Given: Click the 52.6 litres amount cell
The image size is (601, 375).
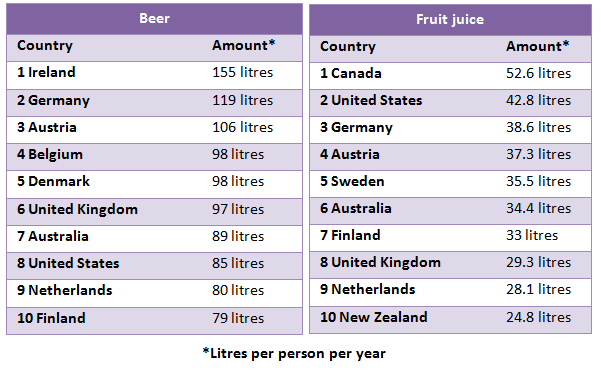Looking at the screenshot, I should tap(538, 73).
